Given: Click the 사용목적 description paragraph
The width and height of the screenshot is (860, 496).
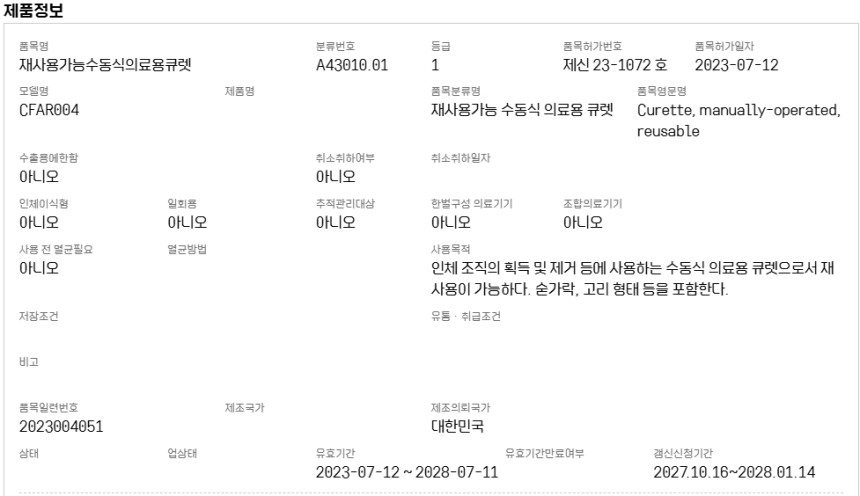Looking at the screenshot, I should pos(631,280).
